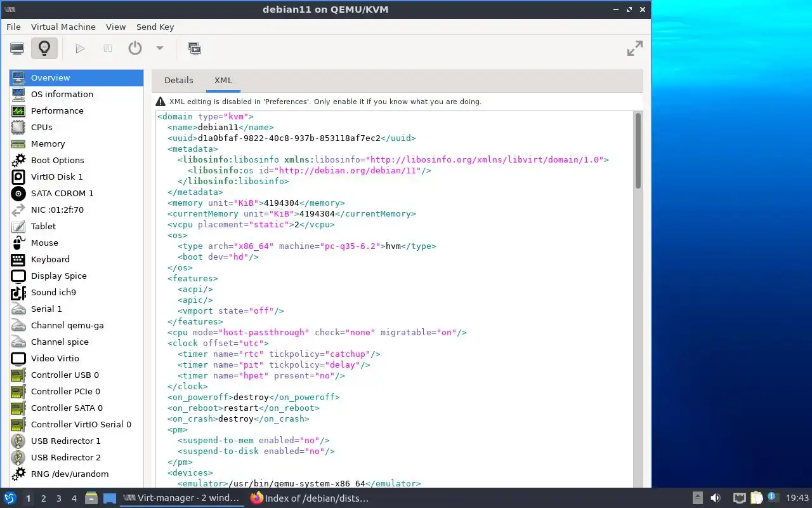Click the cpu mode host-passthrough XML line
Viewport: 812px width, 508px height.
point(317,332)
